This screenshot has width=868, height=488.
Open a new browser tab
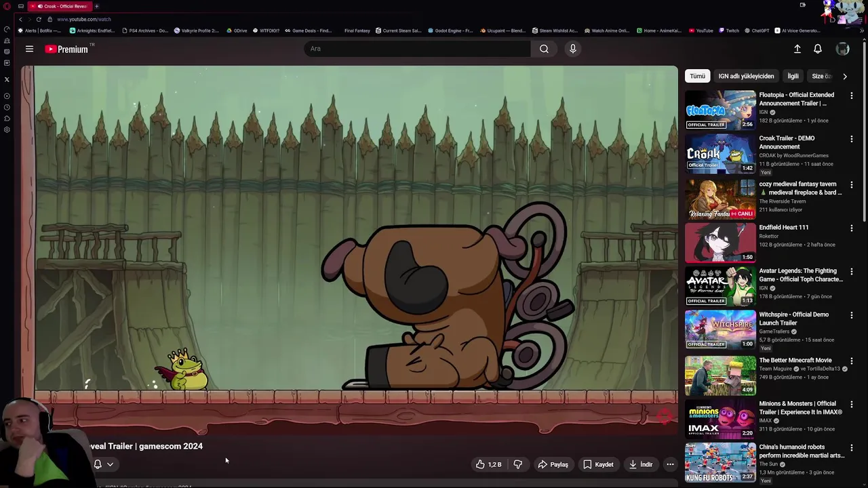click(96, 6)
